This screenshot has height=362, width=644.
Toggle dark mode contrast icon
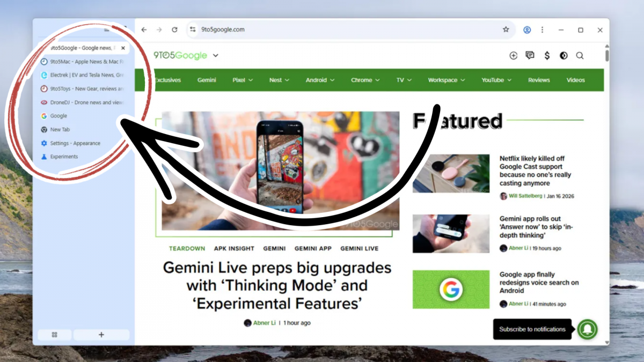tap(563, 55)
